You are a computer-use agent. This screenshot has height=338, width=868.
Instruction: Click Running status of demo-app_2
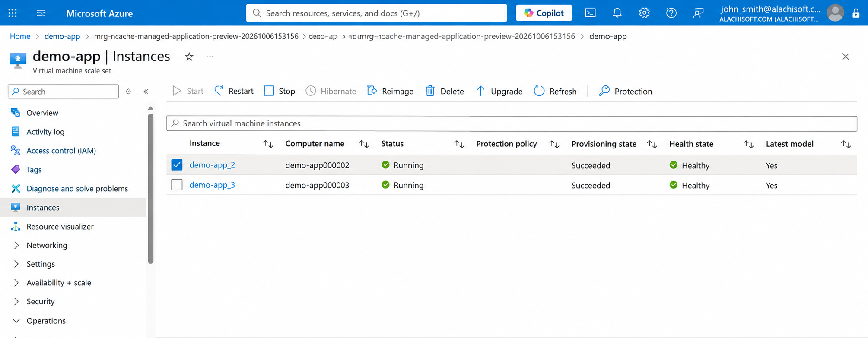pos(402,165)
